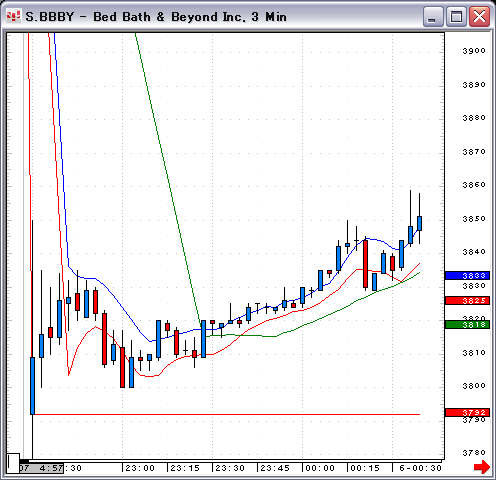Viewport: 496px width, 480px height.
Task: Click the 3810 price scale label
Action: [474, 353]
